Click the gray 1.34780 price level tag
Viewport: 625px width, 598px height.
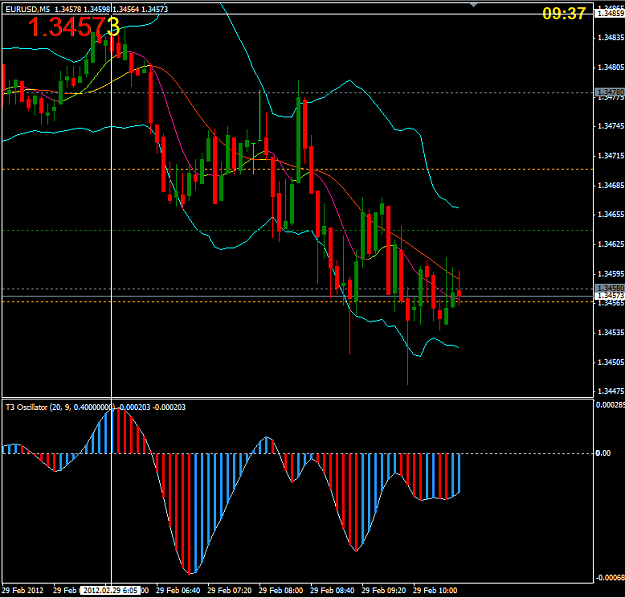click(610, 92)
